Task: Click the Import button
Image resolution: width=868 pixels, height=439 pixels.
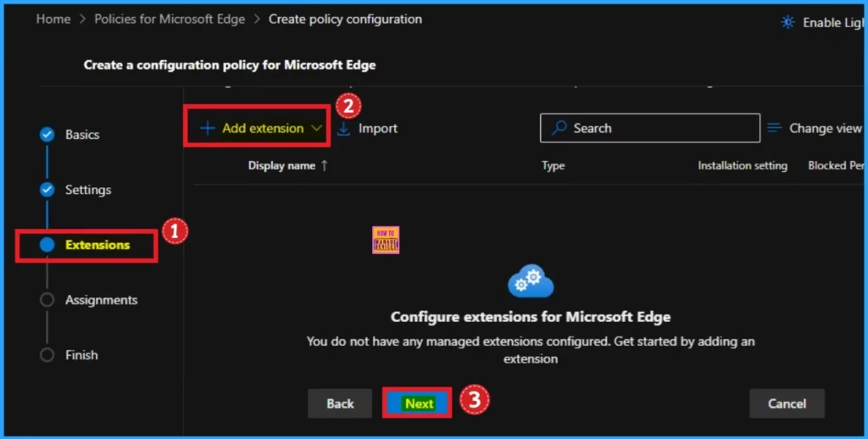Action: coord(368,129)
